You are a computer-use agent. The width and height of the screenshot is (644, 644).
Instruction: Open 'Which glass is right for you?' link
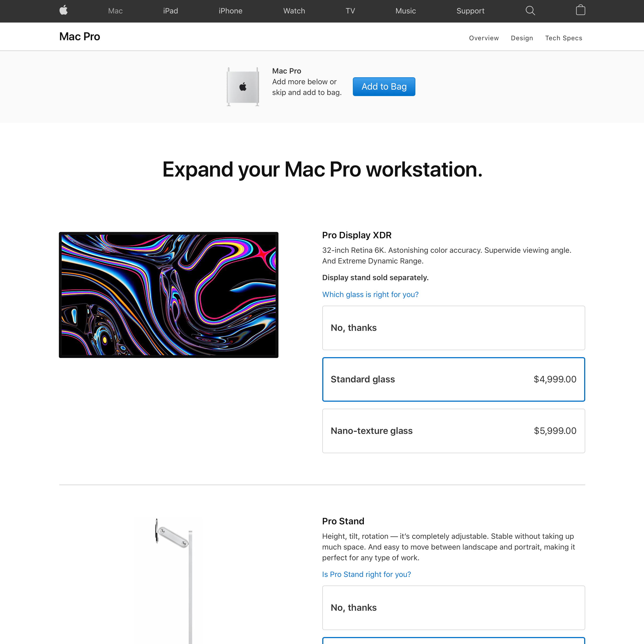(370, 295)
